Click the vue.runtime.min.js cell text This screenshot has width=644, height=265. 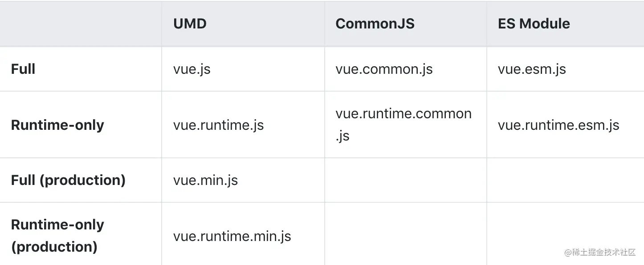tap(232, 236)
